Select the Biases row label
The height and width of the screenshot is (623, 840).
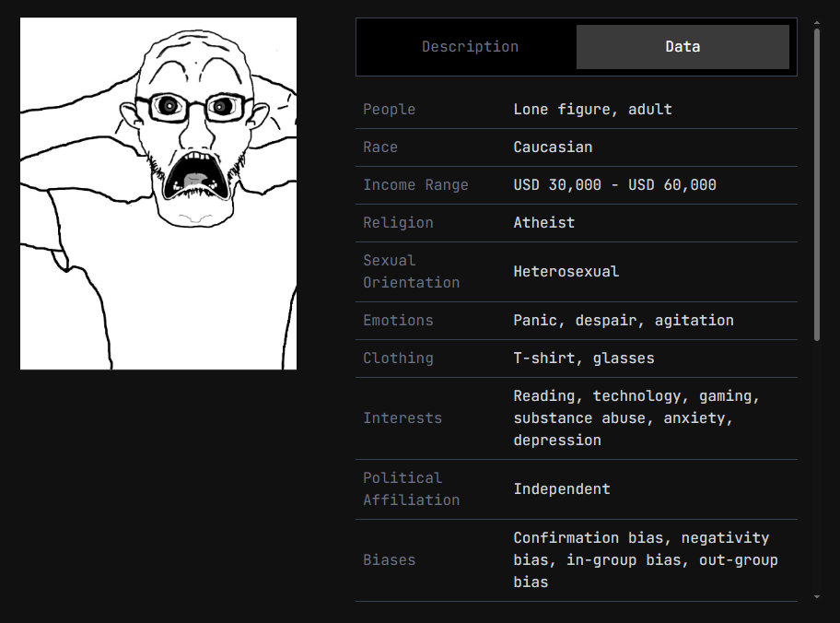[x=389, y=560]
